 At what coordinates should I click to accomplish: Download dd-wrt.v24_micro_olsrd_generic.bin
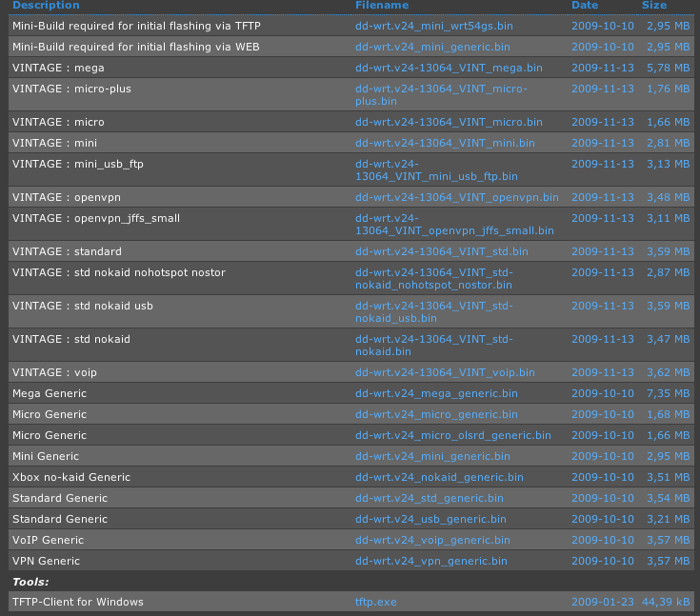point(453,435)
